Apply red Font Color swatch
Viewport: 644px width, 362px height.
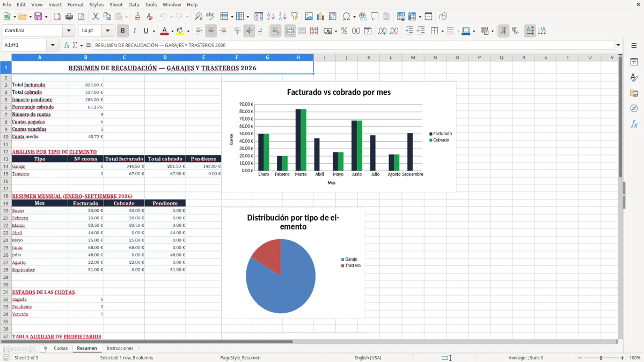[x=165, y=31]
